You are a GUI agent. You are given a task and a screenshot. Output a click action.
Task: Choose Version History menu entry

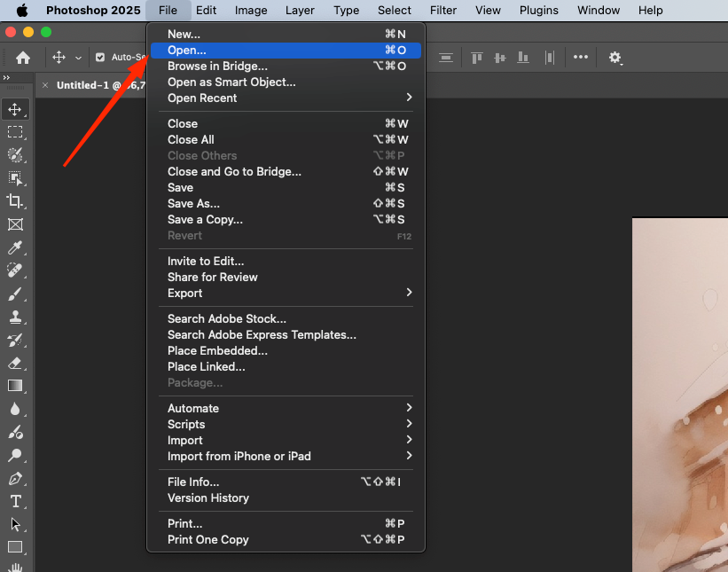[x=286, y=498]
